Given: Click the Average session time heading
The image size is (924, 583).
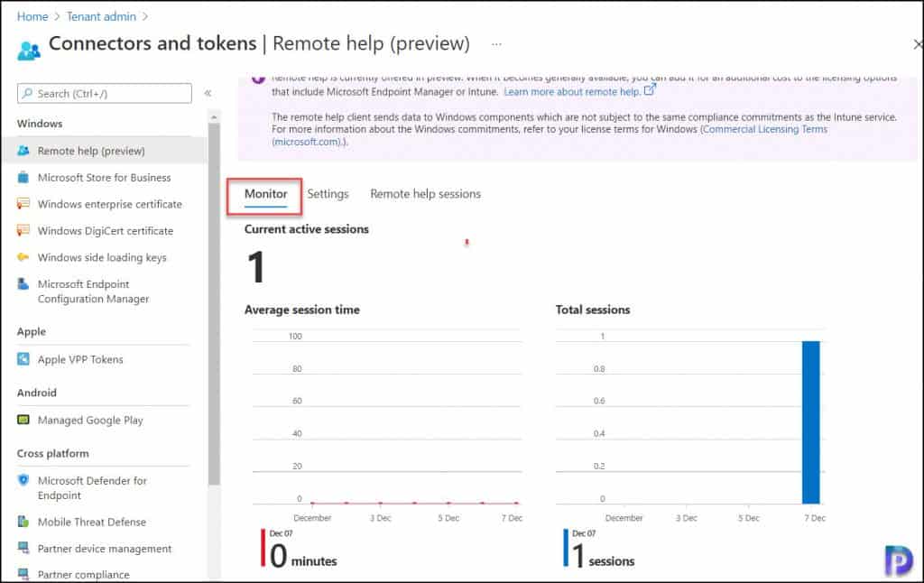Looking at the screenshot, I should coord(301,310).
